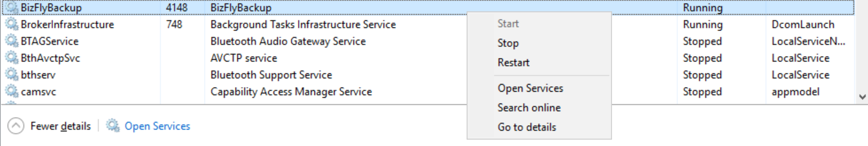Viewport: 868px width, 146px height.
Task: Click the Fewer details text button
Action: pos(61,126)
